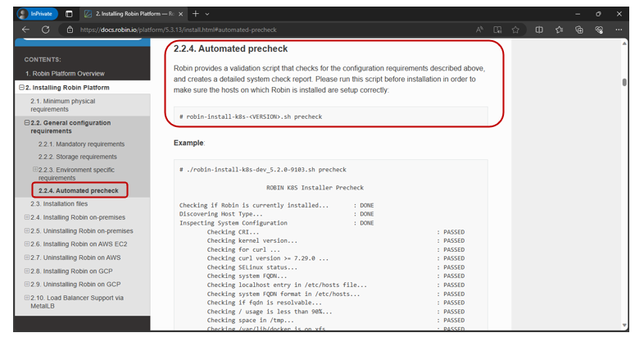Click the Checking system FQDN... line
This screenshot has width=644, height=342.
click(x=247, y=276)
